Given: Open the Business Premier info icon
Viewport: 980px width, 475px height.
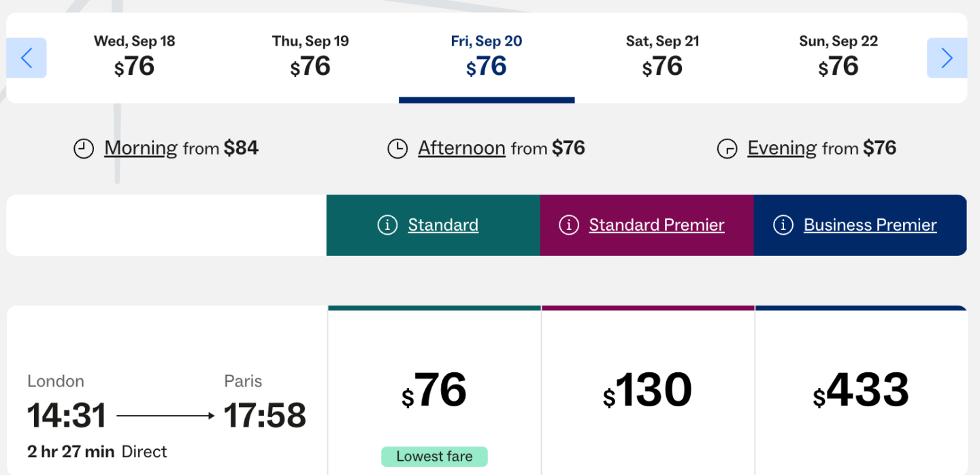Looking at the screenshot, I should click(783, 225).
